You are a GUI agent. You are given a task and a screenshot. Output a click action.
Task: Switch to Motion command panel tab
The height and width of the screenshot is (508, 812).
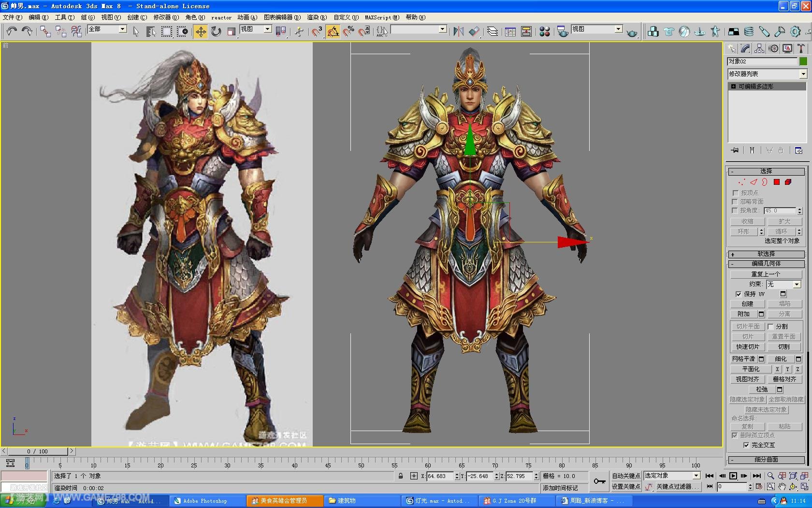point(773,48)
